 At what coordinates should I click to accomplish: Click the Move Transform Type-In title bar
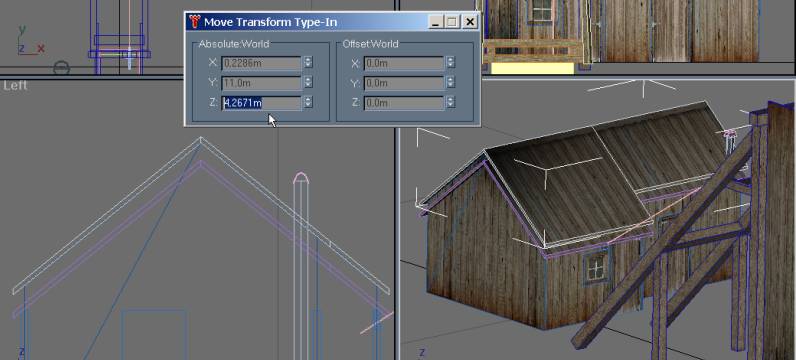pos(332,22)
